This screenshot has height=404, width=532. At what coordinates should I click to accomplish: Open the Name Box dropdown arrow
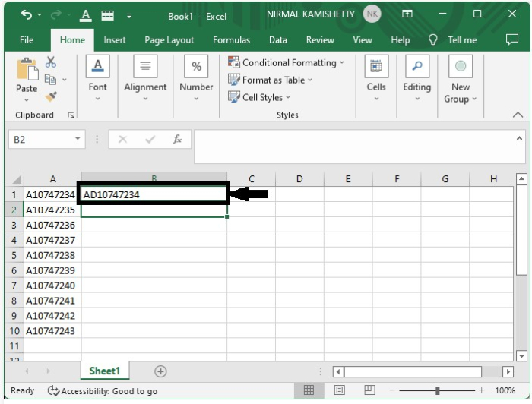[x=78, y=139]
